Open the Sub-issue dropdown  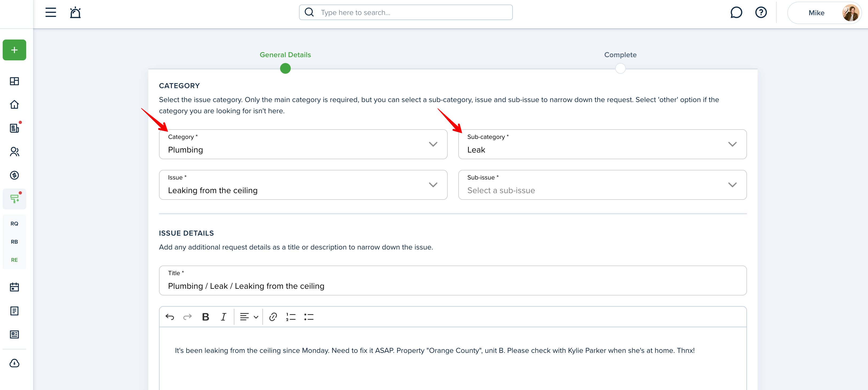602,185
